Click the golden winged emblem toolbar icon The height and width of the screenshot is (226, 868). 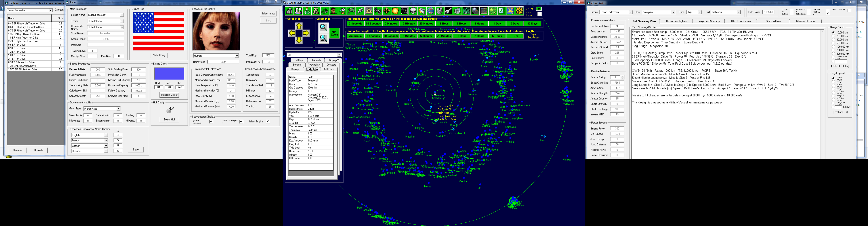click(x=510, y=11)
